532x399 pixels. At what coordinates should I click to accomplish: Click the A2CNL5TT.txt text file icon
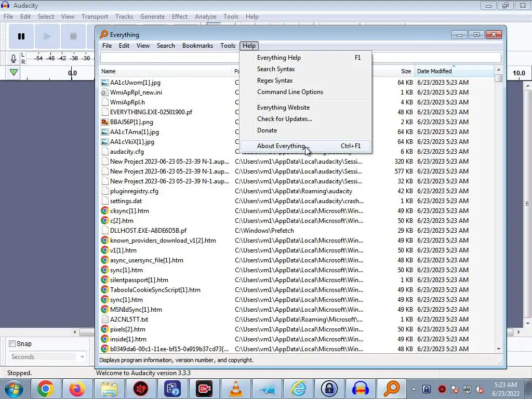pos(105,320)
